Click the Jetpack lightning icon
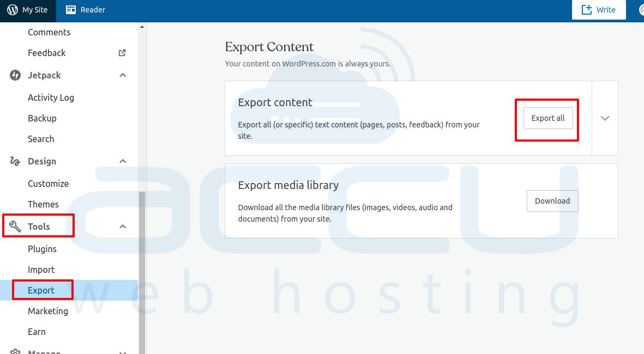 click(x=15, y=75)
